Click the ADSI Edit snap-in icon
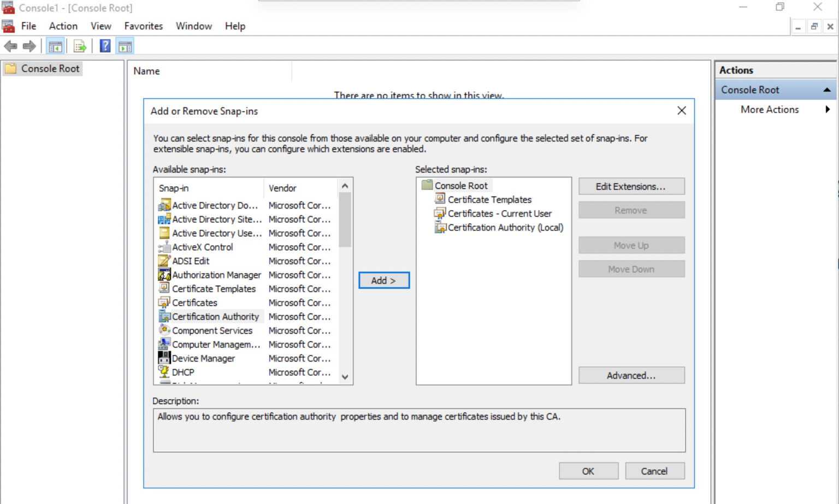 (164, 261)
